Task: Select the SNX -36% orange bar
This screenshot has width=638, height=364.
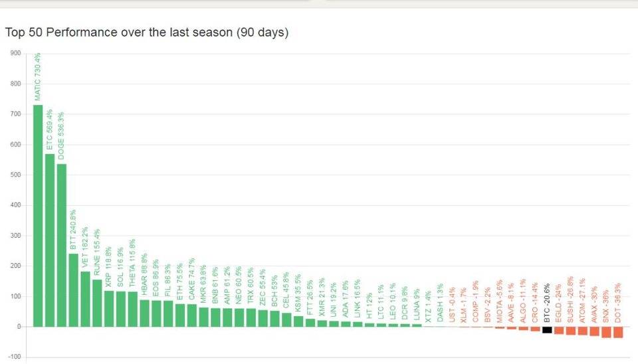Action: (x=606, y=332)
